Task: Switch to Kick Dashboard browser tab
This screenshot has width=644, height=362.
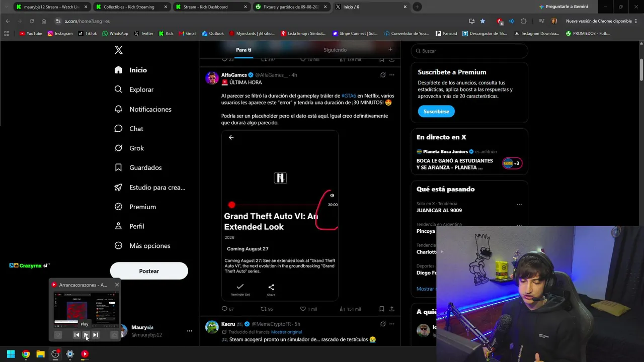Action: click(211, 7)
